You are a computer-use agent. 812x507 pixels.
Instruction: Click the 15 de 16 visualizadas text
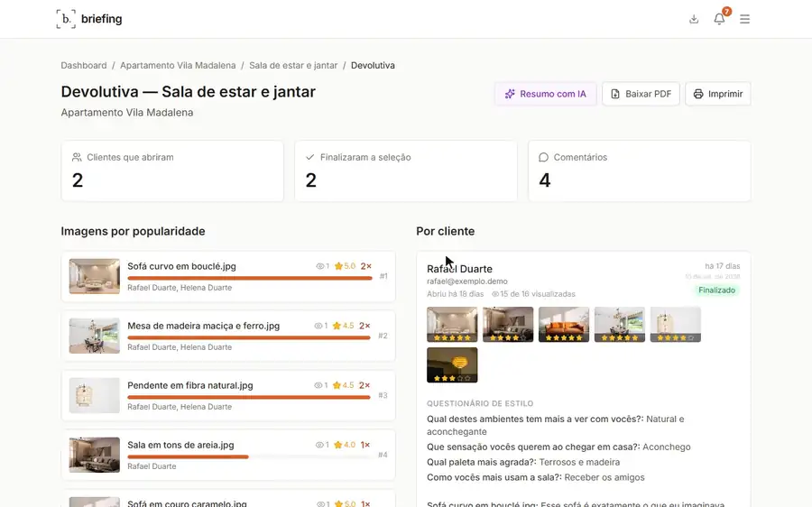pos(538,294)
